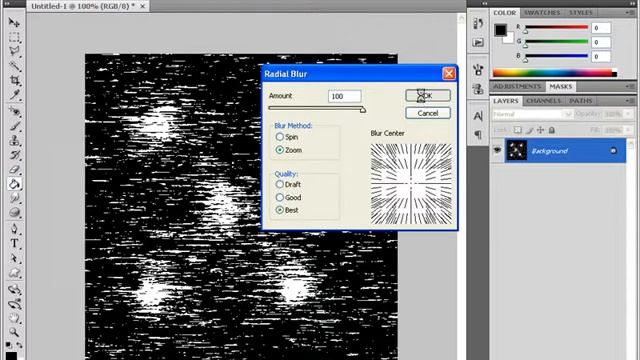Viewport: 640px width, 360px height.
Task: Switch to the Styles tab
Action: click(x=580, y=13)
